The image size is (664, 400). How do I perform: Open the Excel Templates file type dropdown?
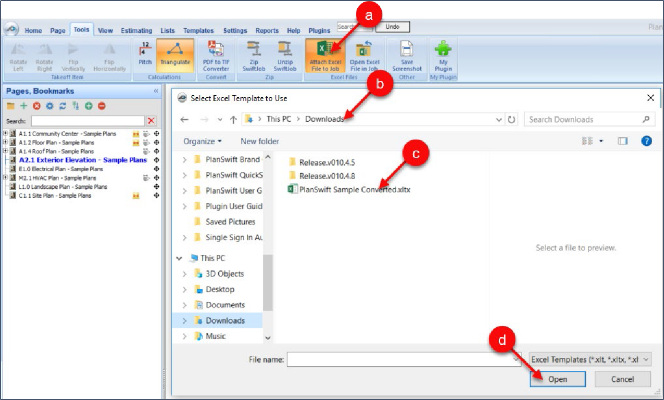click(590, 359)
